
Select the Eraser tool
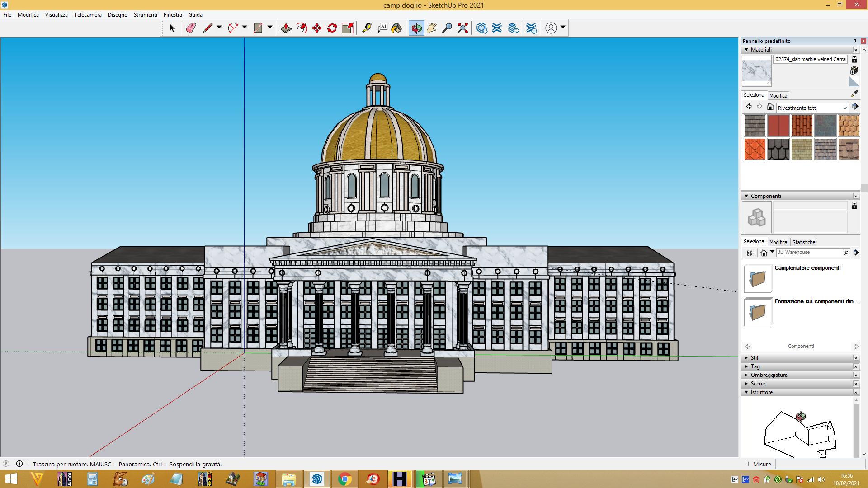pos(191,28)
